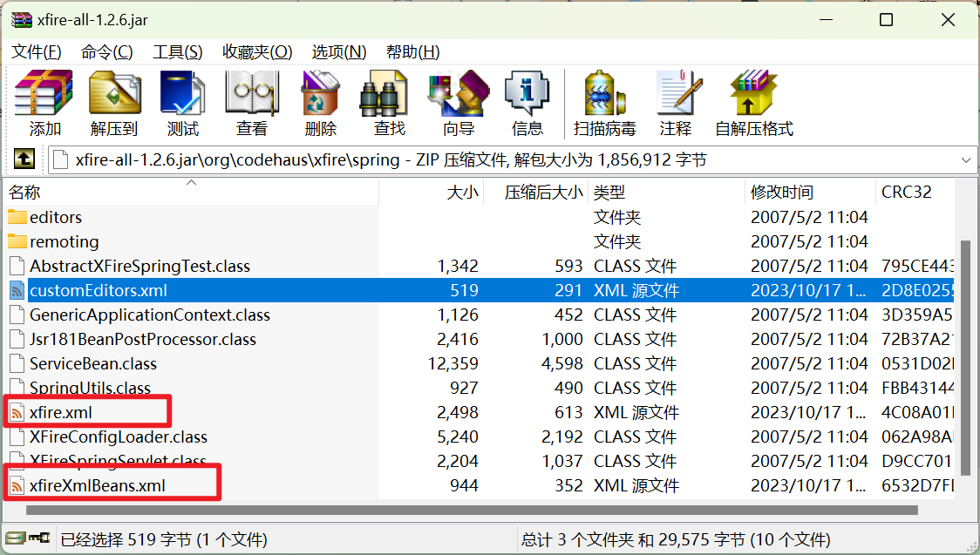Select the editors folder name
Viewport: 980px width, 555px height.
56,217
